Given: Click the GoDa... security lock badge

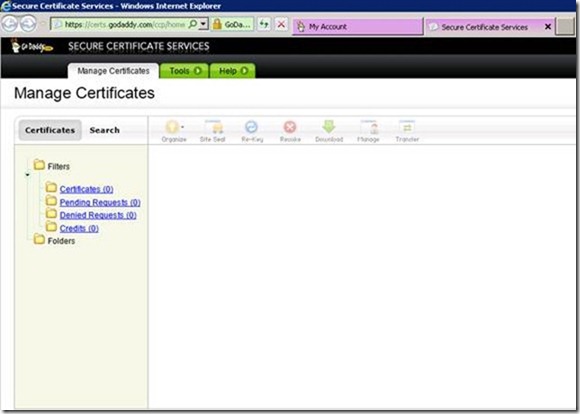Looking at the screenshot, I should point(233,24).
